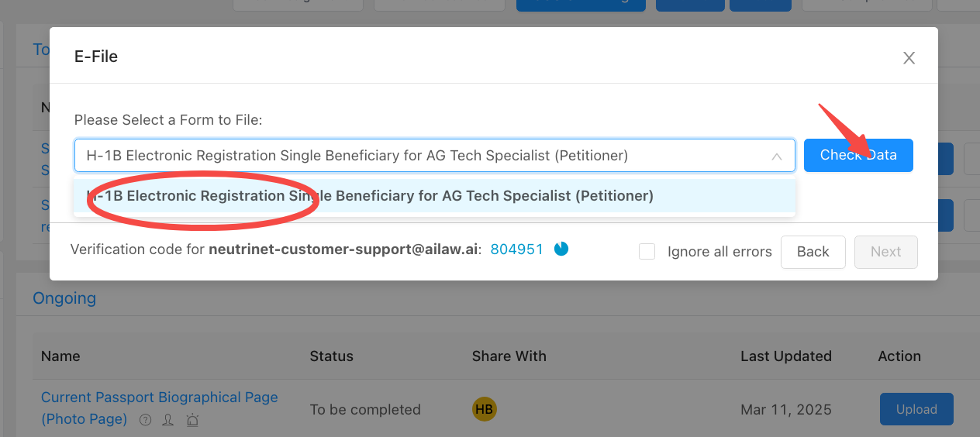The height and width of the screenshot is (437, 980).
Task: Close the E-File dialog with X
Action: click(909, 58)
